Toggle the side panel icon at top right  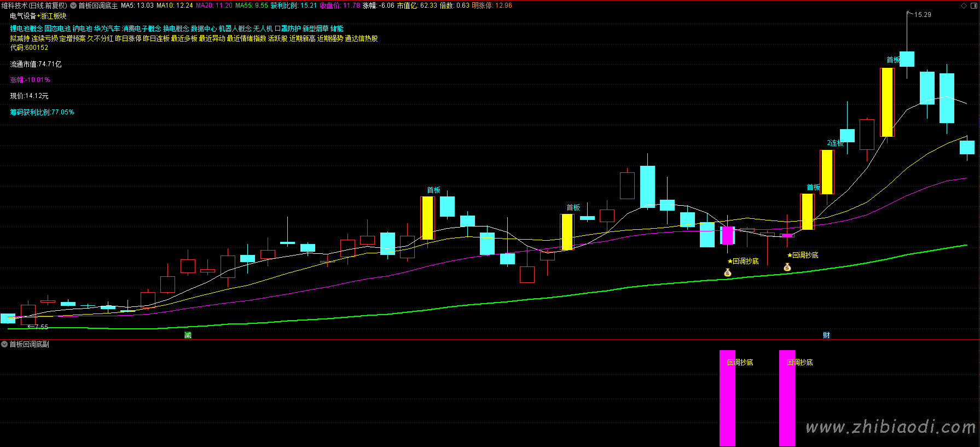tap(973, 5)
